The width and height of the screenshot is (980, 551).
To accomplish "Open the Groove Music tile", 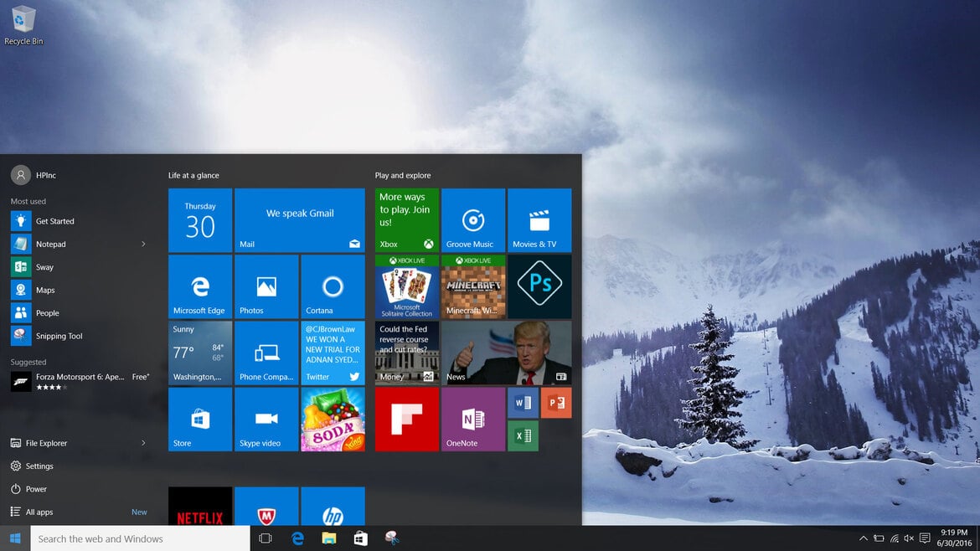I will pos(473,220).
